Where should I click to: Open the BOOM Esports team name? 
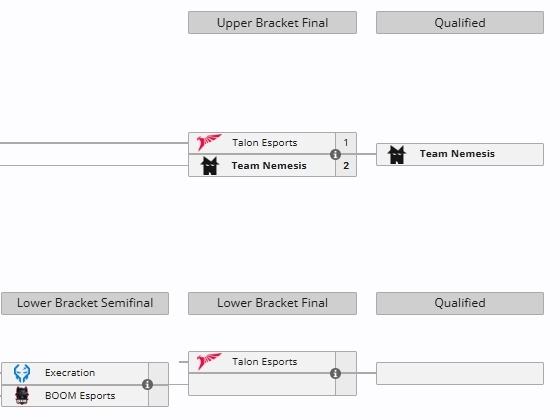[80, 396]
